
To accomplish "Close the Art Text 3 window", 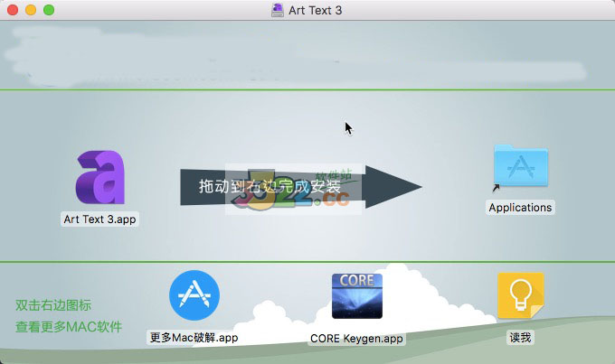I will [13, 10].
